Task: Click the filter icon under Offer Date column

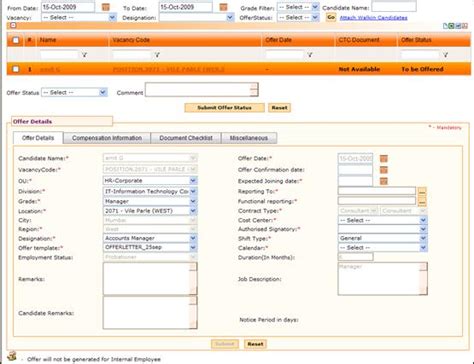Action: [x=310, y=55]
